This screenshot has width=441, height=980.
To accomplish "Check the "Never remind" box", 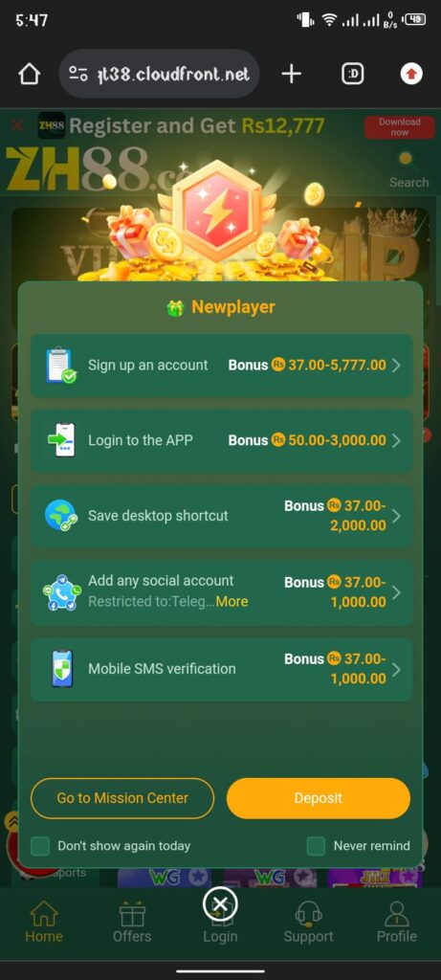I will [x=316, y=846].
